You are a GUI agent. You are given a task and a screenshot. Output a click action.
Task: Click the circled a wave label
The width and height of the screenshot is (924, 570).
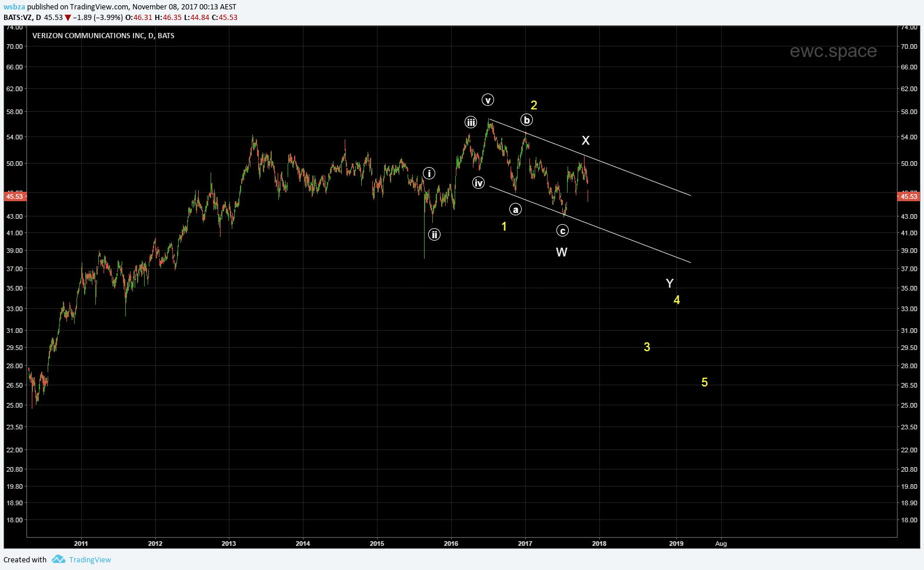click(515, 209)
